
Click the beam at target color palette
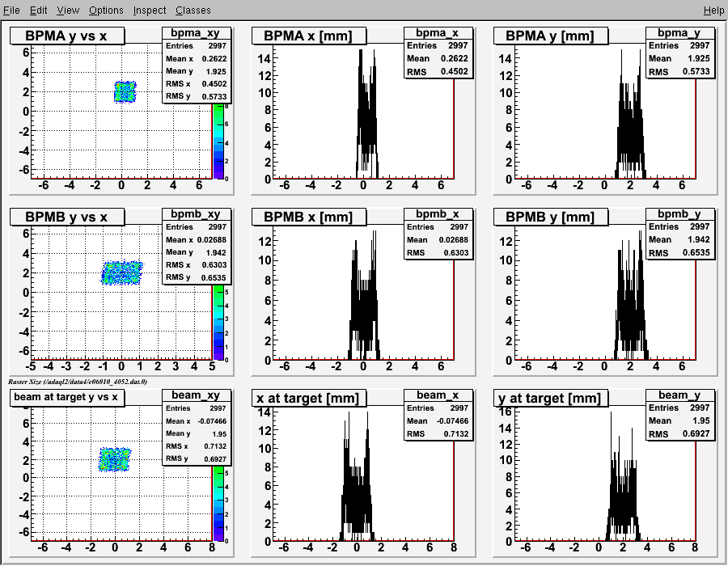coord(218,504)
